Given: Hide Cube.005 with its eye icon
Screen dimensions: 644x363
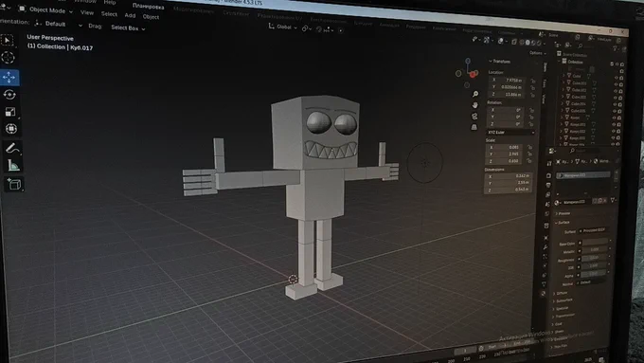Looking at the screenshot, I should click(615, 112).
